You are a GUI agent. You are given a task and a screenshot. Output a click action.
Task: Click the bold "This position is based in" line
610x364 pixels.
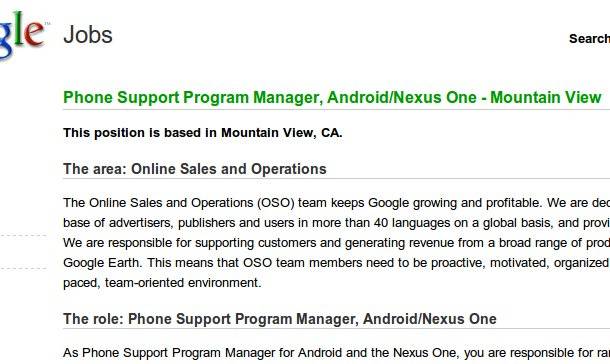pos(203,133)
